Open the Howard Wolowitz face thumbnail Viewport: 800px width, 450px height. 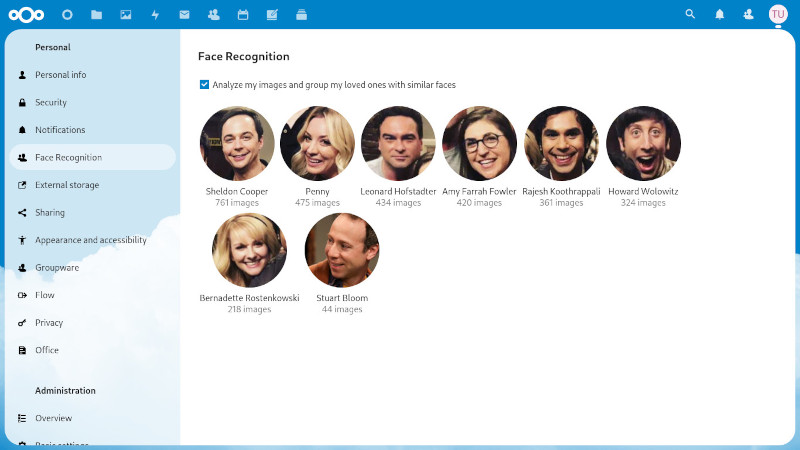[x=643, y=143]
